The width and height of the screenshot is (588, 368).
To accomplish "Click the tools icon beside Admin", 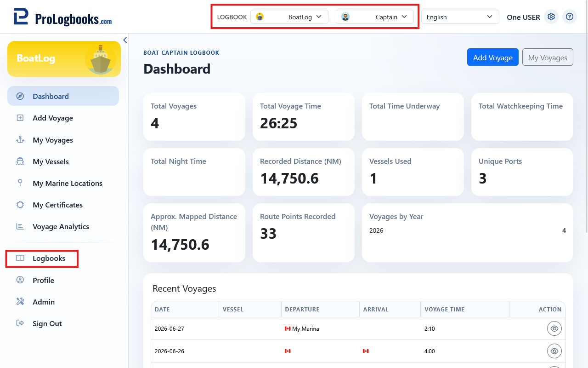I will click(20, 302).
